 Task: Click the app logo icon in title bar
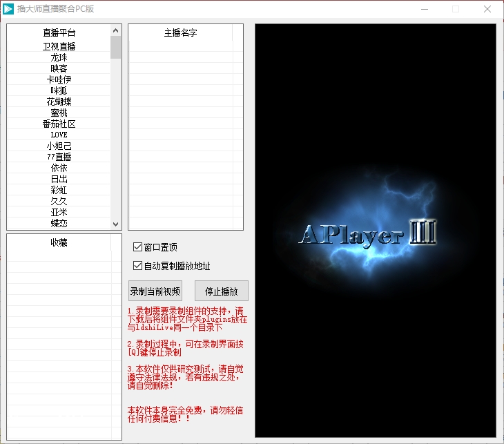[x=9, y=9]
